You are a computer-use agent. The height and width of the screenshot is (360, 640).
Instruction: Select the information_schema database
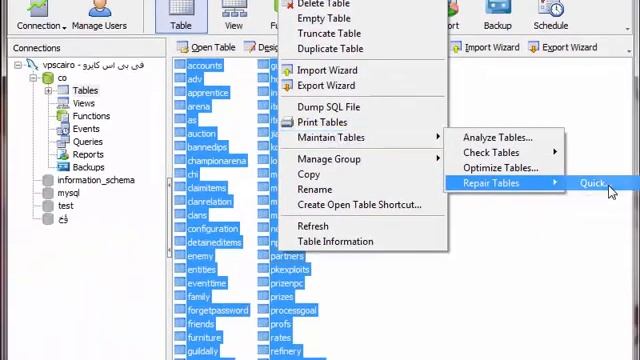pyautogui.click(x=96, y=180)
